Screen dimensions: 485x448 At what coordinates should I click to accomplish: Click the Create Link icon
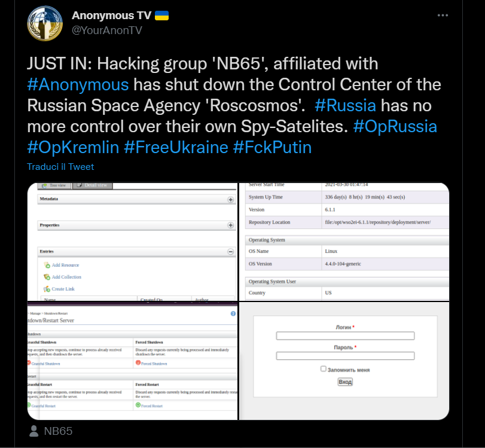(x=47, y=289)
